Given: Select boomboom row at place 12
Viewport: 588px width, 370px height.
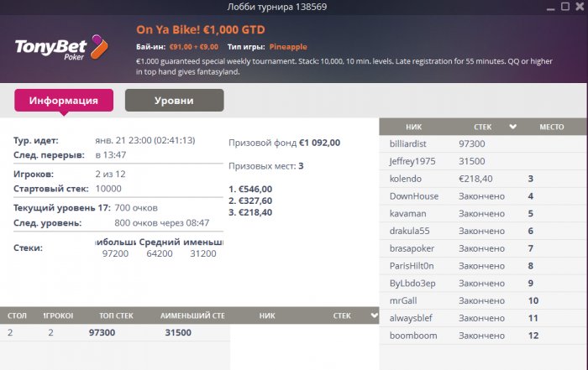Looking at the screenshot, I should (483, 336).
